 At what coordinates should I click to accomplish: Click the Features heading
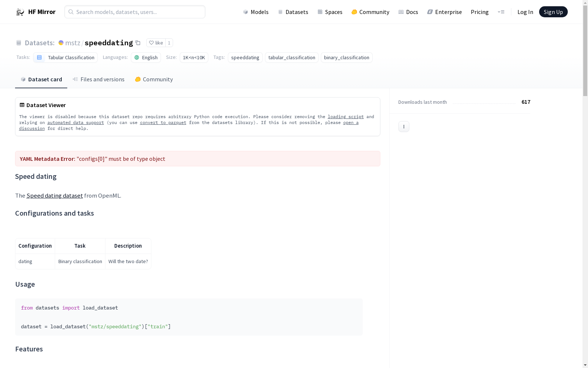coord(29,349)
